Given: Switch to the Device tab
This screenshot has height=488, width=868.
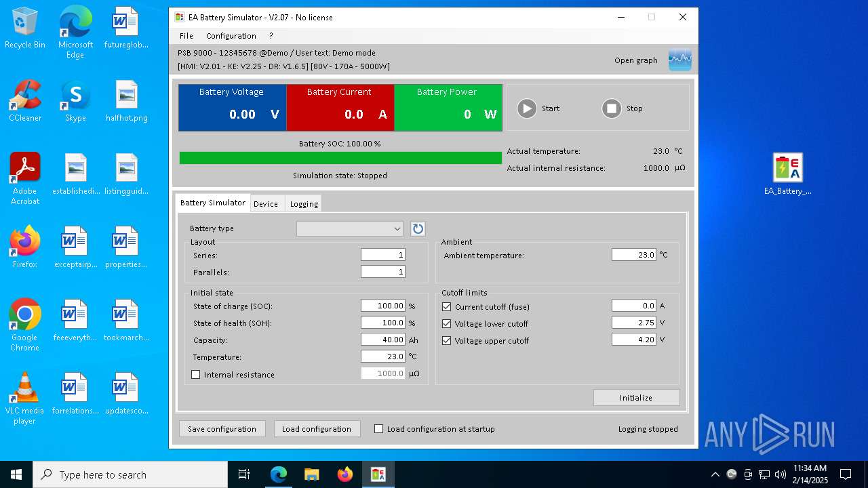Looking at the screenshot, I should [x=266, y=204].
